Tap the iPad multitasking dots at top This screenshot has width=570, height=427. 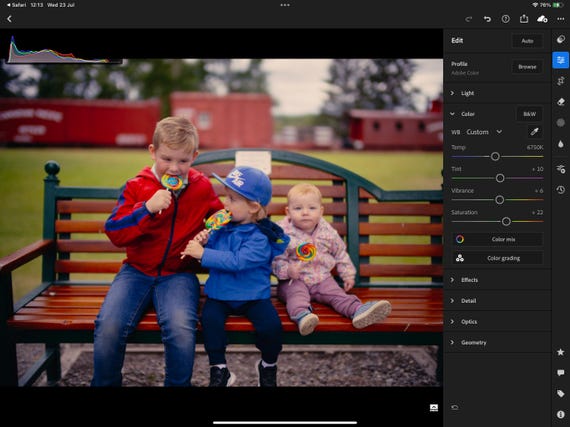[285, 5]
